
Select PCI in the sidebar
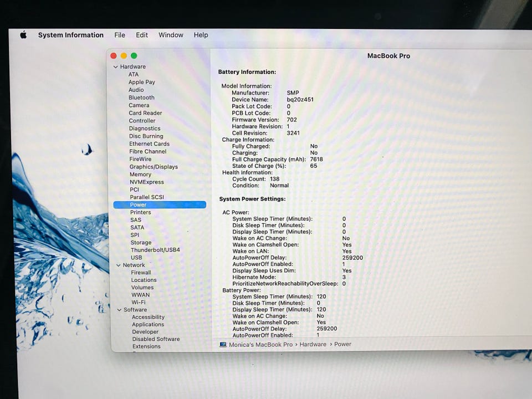[134, 190]
